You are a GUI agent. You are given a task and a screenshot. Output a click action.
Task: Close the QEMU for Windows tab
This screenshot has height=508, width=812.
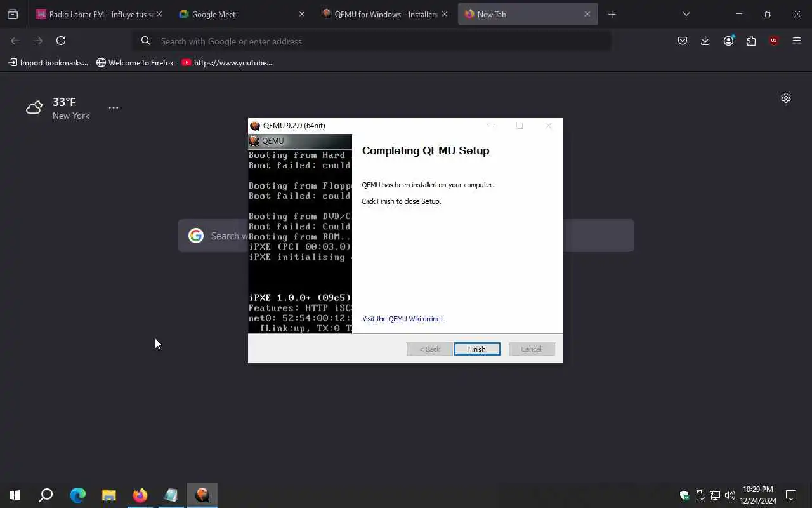click(x=445, y=14)
